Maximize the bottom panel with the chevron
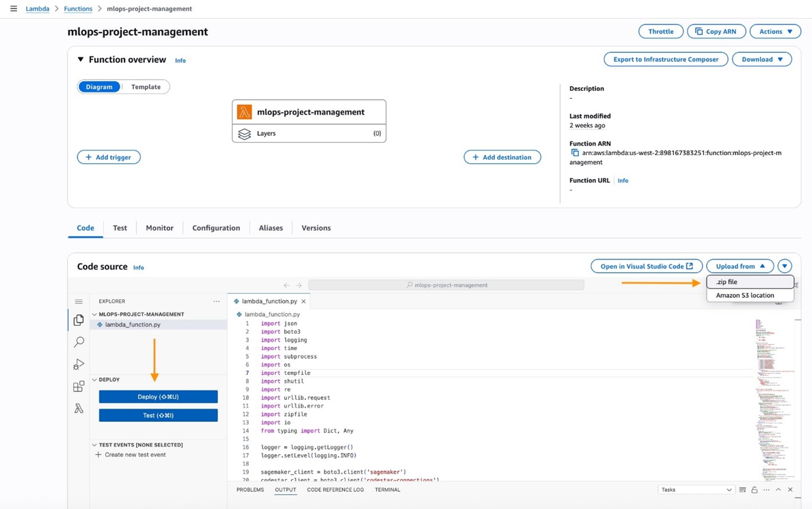This screenshot has height=509, width=812. point(778,490)
